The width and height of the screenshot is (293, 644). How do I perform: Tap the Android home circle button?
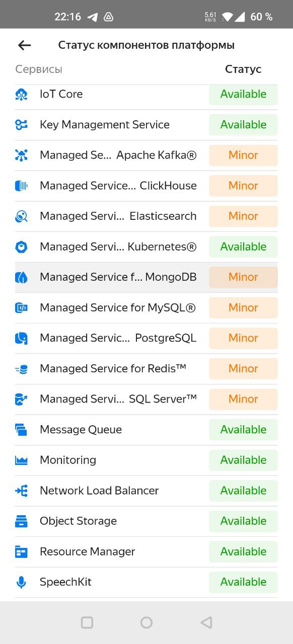[146, 623]
